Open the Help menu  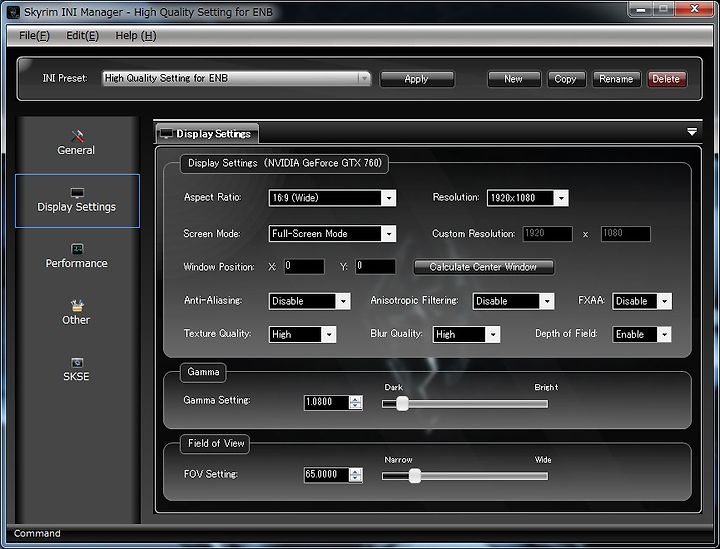click(135, 35)
